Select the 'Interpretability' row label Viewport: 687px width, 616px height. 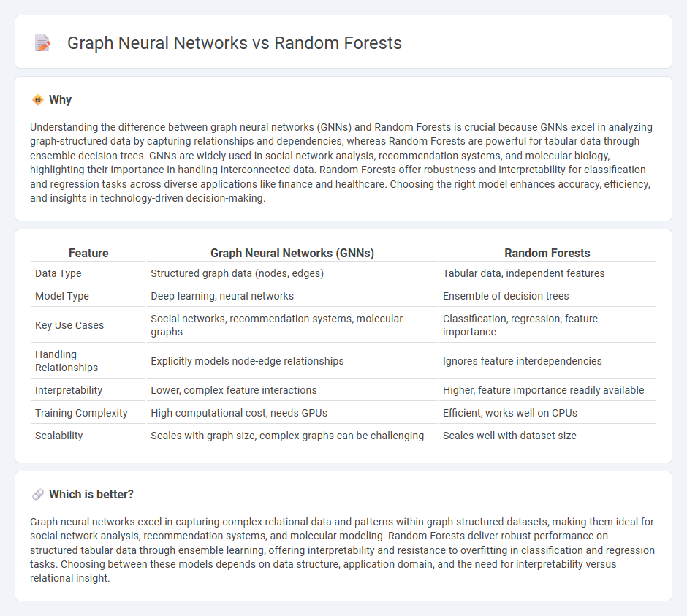click(69, 390)
